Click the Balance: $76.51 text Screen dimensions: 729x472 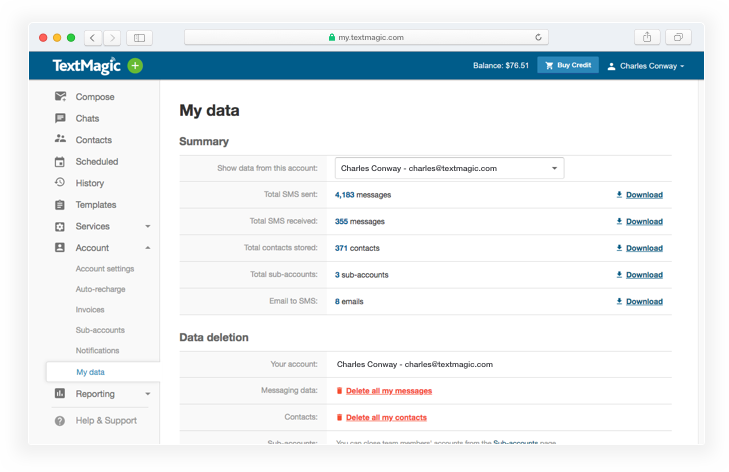[x=501, y=66]
